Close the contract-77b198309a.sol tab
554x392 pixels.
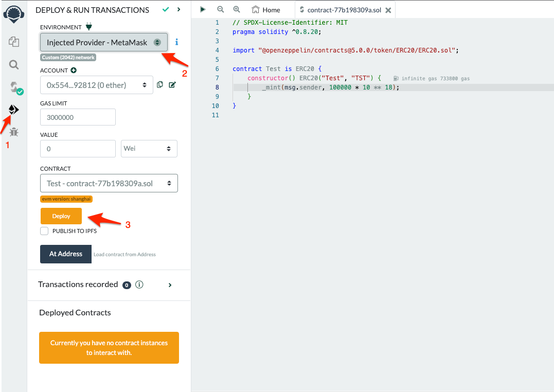(x=388, y=10)
